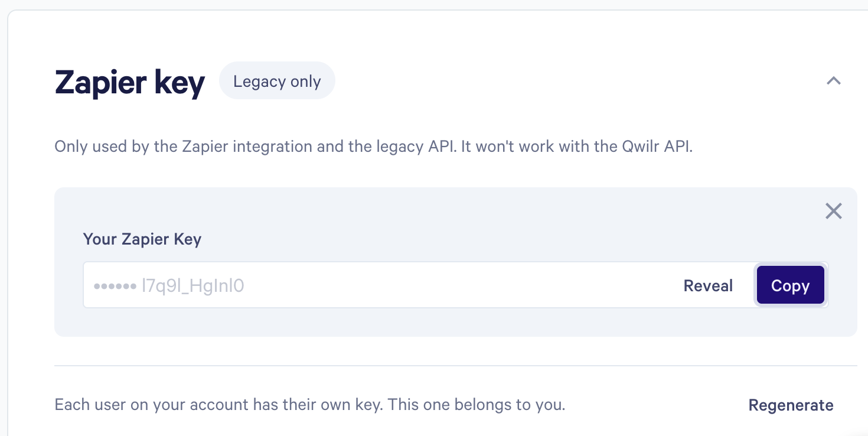Click the gray panel background below the key field
The image size is (868, 436).
click(455, 322)
